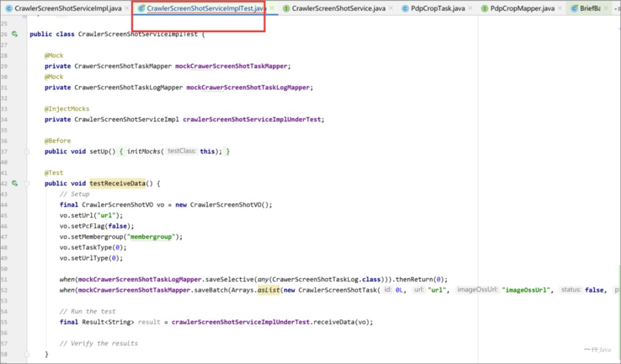
Task: Close the CrawlerScreenShotServiceImplTest.java tab
Action: (271, 8)
